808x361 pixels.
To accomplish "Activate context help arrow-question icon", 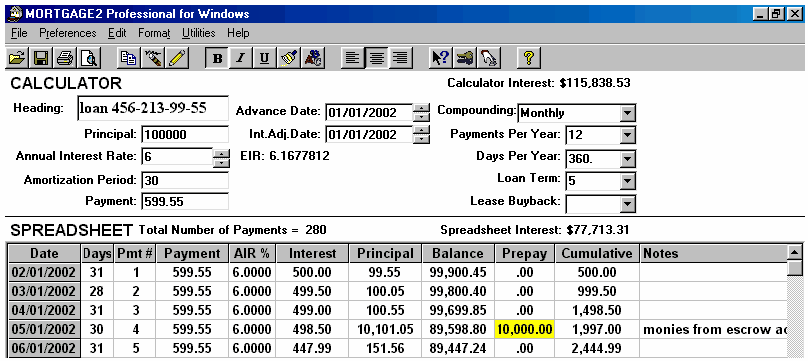I will click(x=441, y=59).
